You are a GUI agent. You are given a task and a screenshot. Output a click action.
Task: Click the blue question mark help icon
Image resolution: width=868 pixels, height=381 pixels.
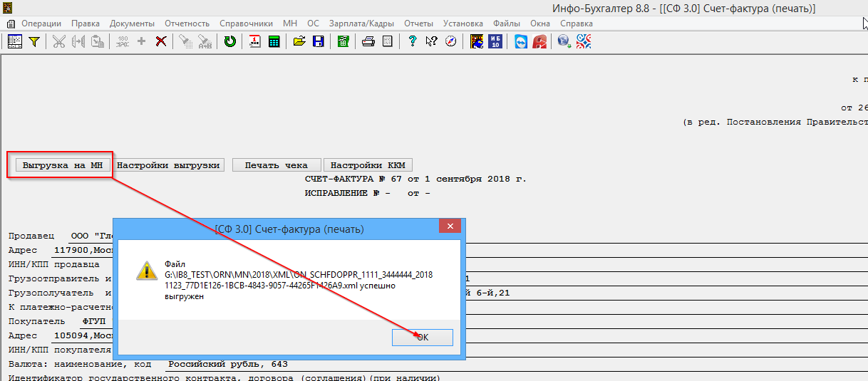point(412,41)
